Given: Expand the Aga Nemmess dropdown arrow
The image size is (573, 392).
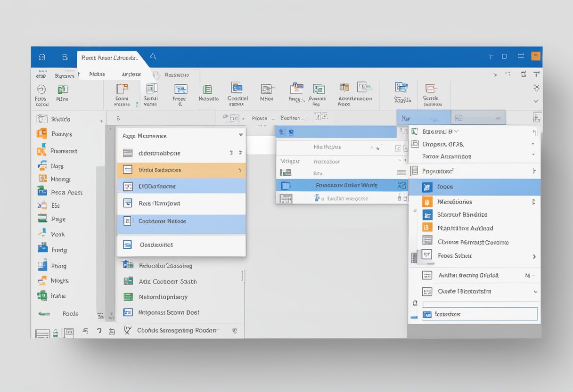Looking at the screenshot, I should pyautogui.click(x=241, y=135).
